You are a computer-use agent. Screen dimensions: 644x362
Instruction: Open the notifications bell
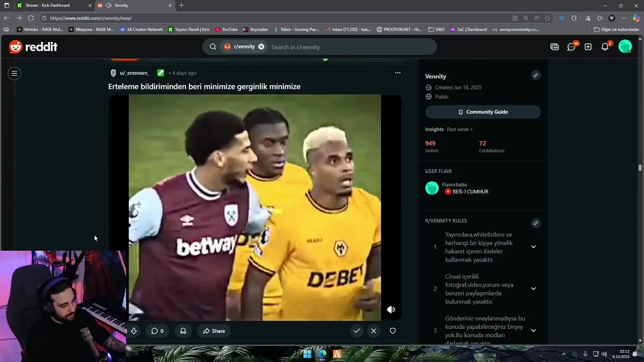(605, 47)
